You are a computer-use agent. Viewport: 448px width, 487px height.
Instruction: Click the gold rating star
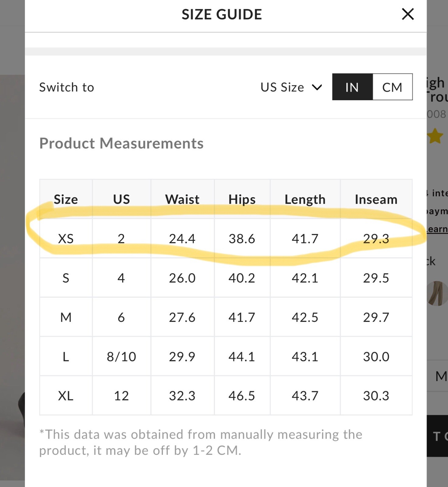435,136
